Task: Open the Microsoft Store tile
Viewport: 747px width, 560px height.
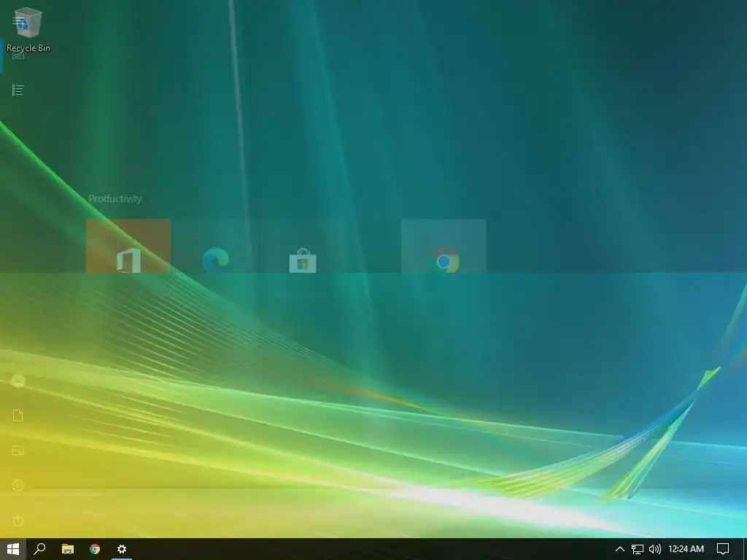Action: click(303, 246)
